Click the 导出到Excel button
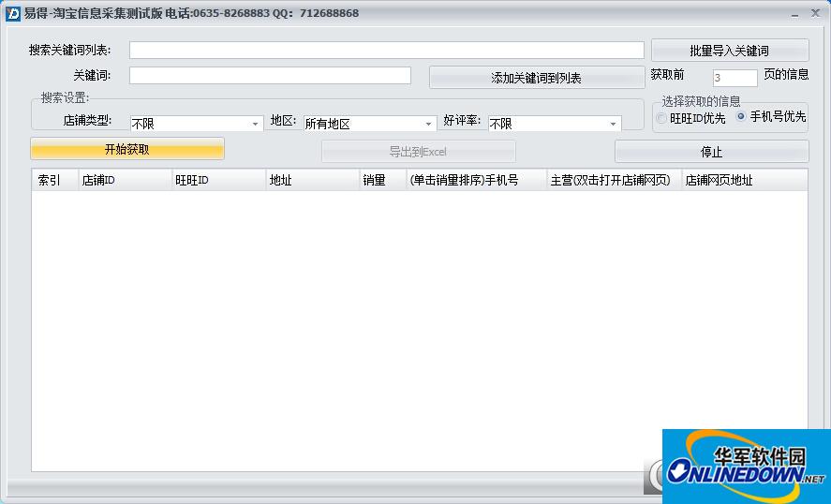The width and height of the screenshot is (831, 504). (418, 152)
